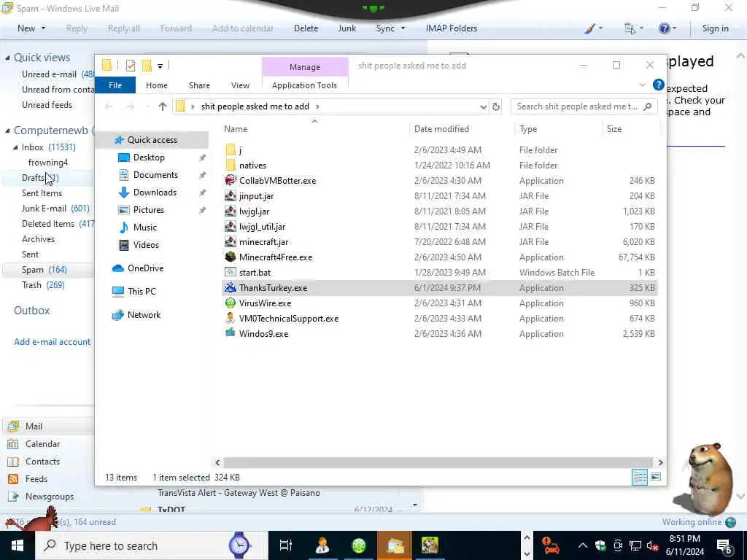Select the VirusWire.exe green icon
Viewport: 747px width, 560px height.
coord(231,303)
